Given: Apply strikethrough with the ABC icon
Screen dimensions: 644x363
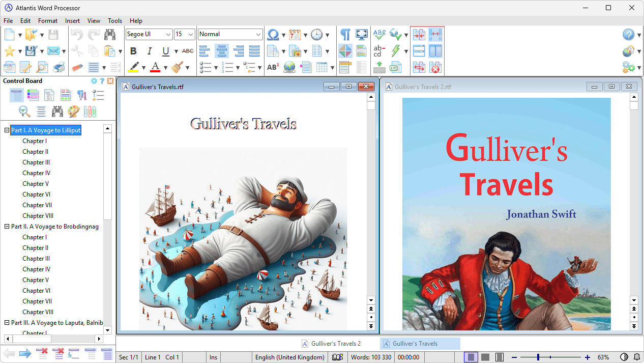Looking at the screenshot, I should 188,51.
